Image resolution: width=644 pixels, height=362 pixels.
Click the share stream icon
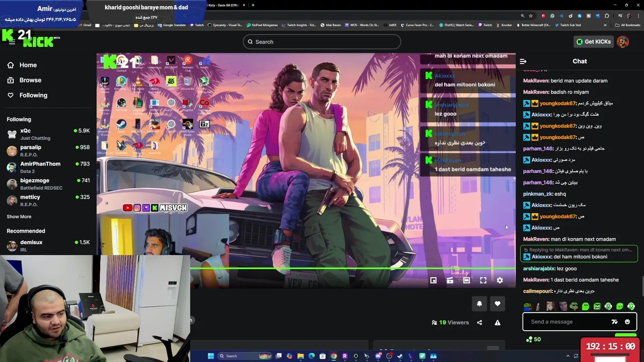(x=479, y=323)
